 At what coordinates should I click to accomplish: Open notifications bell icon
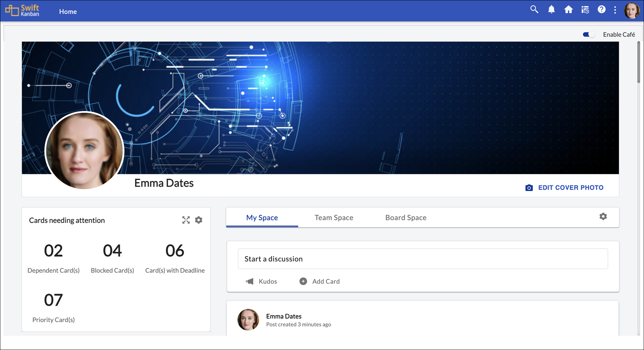tap(551, 10)
